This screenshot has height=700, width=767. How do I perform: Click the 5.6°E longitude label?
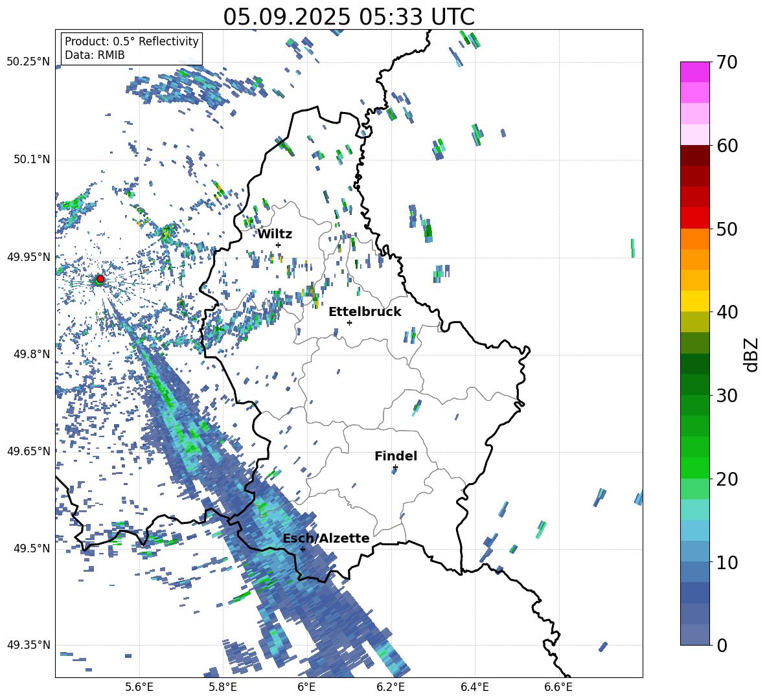139,687
